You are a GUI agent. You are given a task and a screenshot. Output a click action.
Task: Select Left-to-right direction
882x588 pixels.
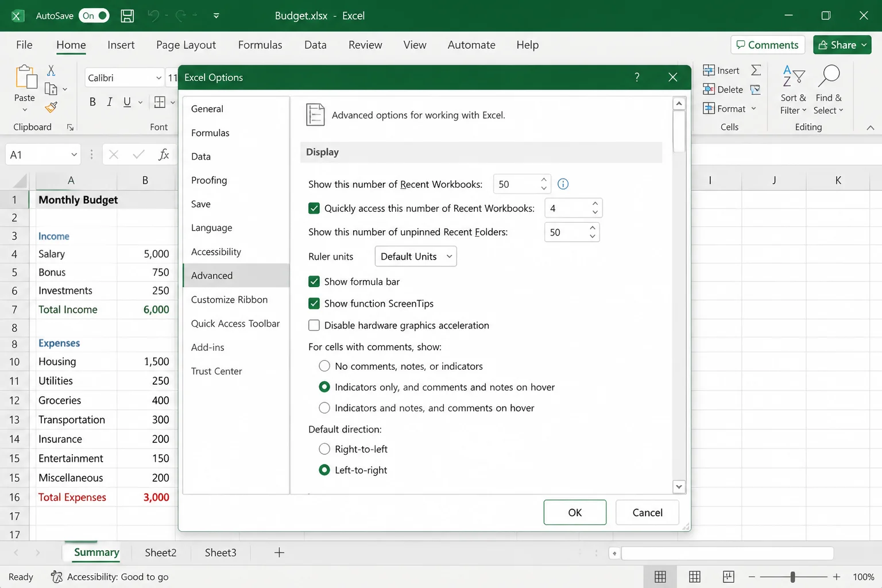pyautogui.click(x=324, y=470)
